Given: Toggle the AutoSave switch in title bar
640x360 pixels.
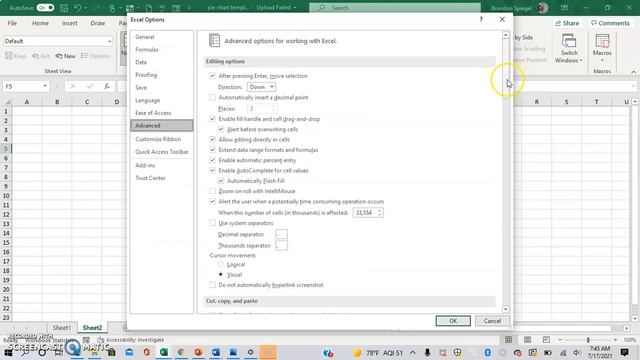Looking at the screenshot, I should (x=45, y=8).
